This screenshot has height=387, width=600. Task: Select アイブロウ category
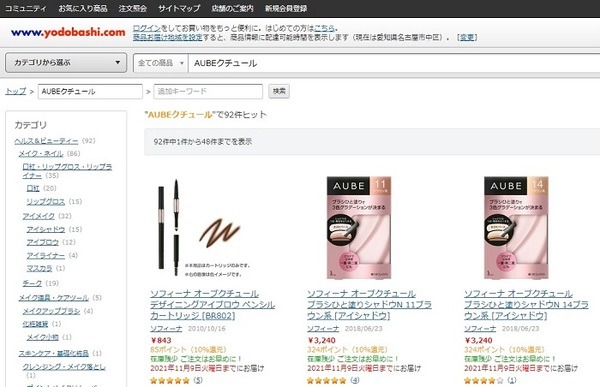42,242
